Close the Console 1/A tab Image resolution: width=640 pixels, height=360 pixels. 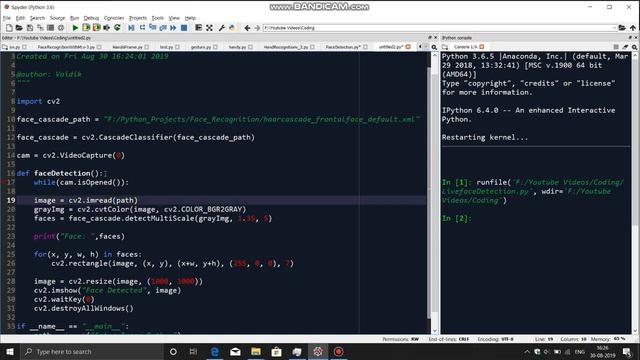pos(482,47)
